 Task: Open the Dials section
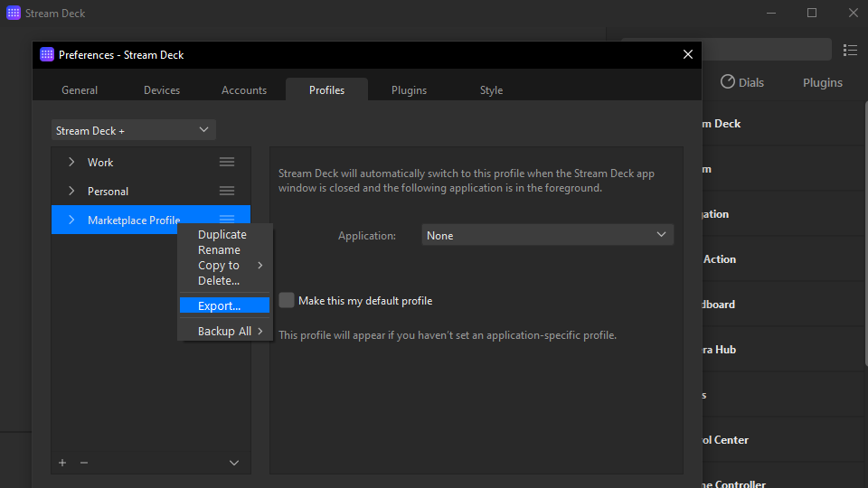741,82
